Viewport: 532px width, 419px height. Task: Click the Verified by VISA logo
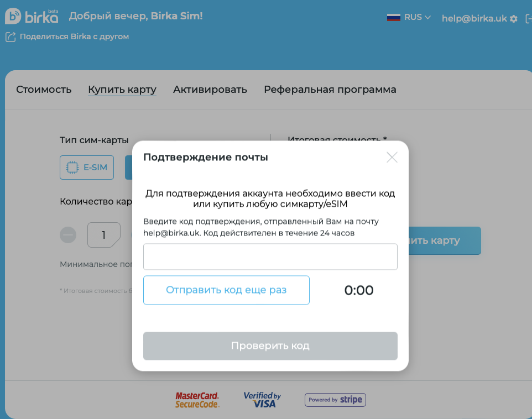point(262,400)
